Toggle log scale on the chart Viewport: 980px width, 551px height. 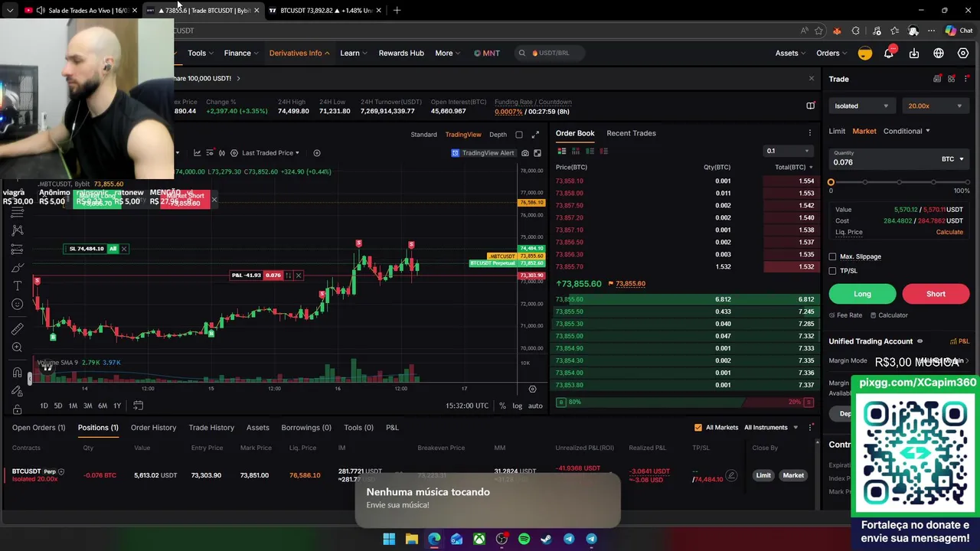tap(518, 406)
